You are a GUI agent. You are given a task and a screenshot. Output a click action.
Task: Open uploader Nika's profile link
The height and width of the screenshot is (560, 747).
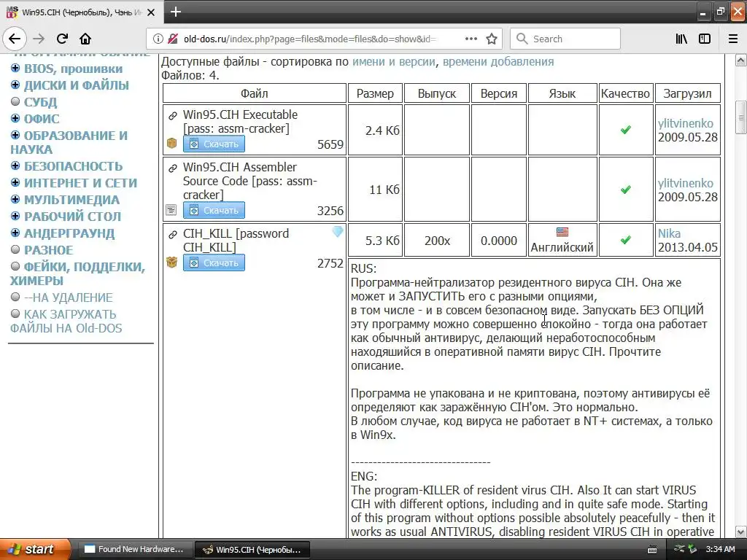(x=669, y=233)
